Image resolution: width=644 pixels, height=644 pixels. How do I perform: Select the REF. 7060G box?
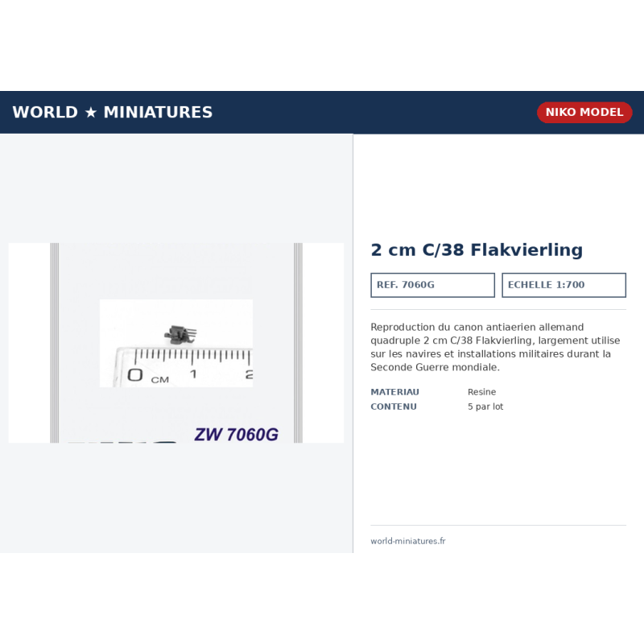(432, 285)
